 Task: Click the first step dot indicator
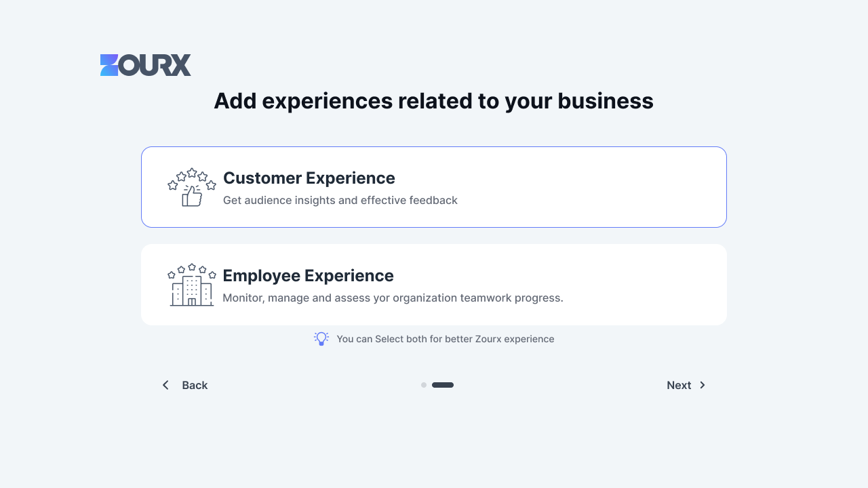(x=424, y=385)
